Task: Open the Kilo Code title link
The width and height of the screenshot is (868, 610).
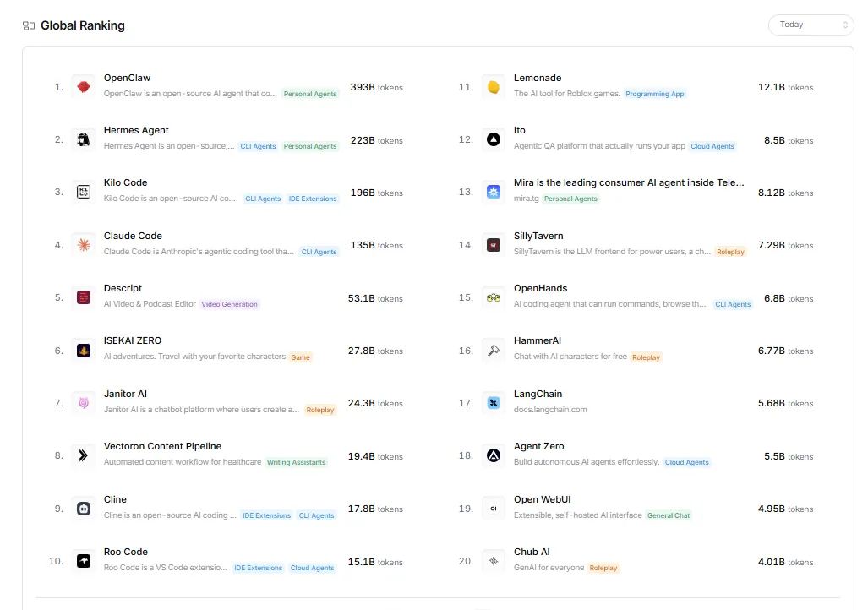Action: point(126,182)
